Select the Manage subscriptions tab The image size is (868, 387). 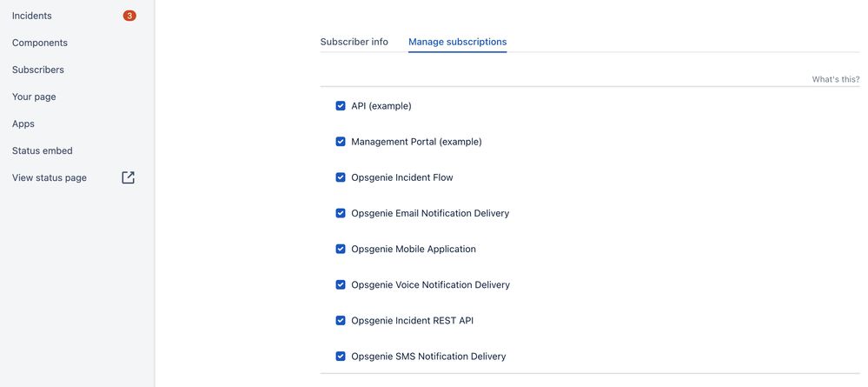[x=457, y=42]
